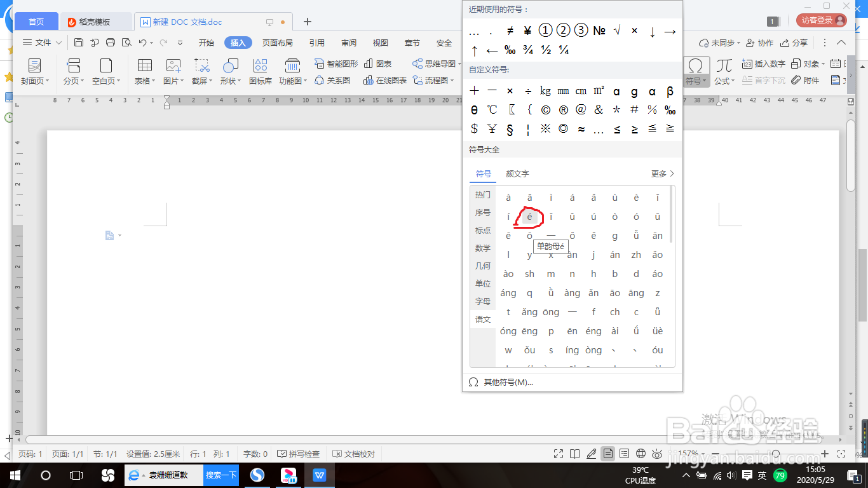Open the 封面页 cover page tool

34,71
